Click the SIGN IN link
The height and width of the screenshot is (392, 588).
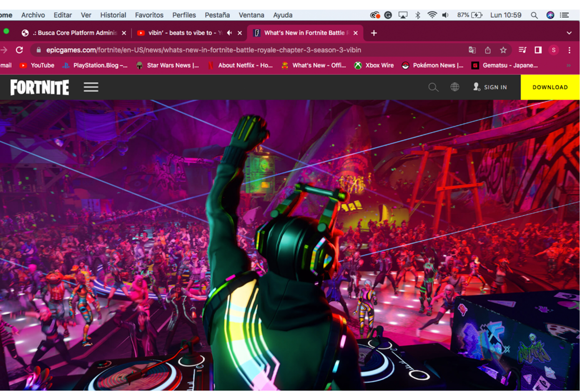pos(490,87)
